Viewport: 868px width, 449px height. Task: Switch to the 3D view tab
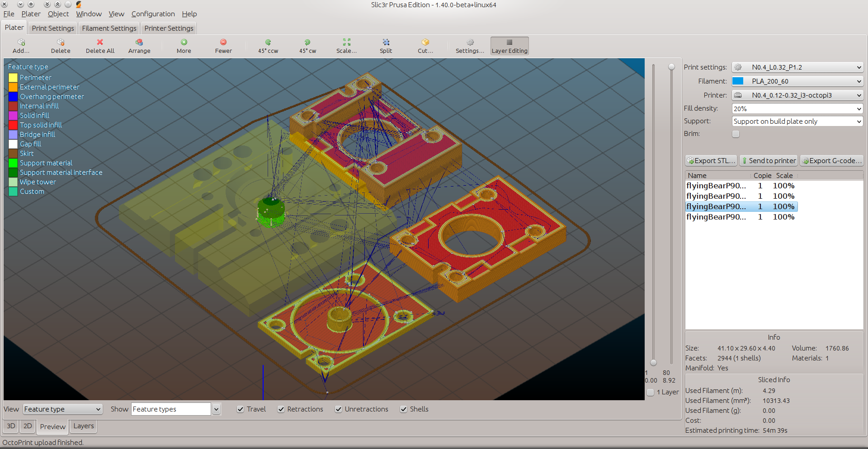click(x=11, y=426)
